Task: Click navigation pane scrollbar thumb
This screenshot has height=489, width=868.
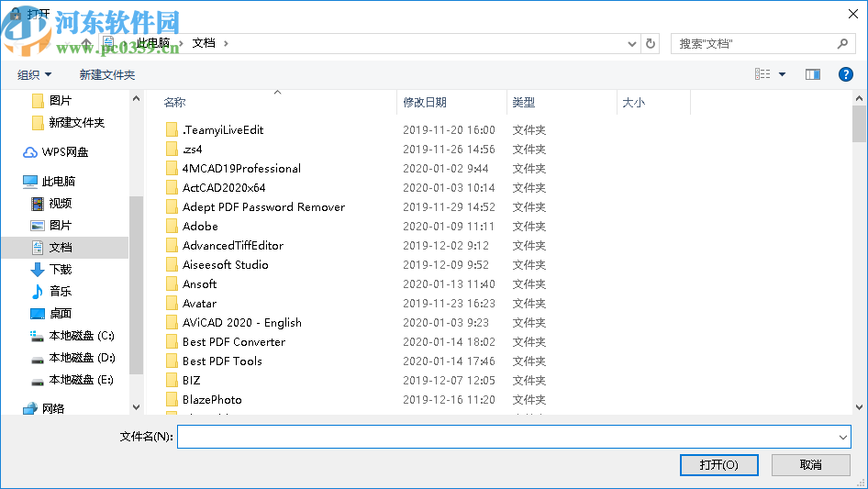Action: point(136,285)
